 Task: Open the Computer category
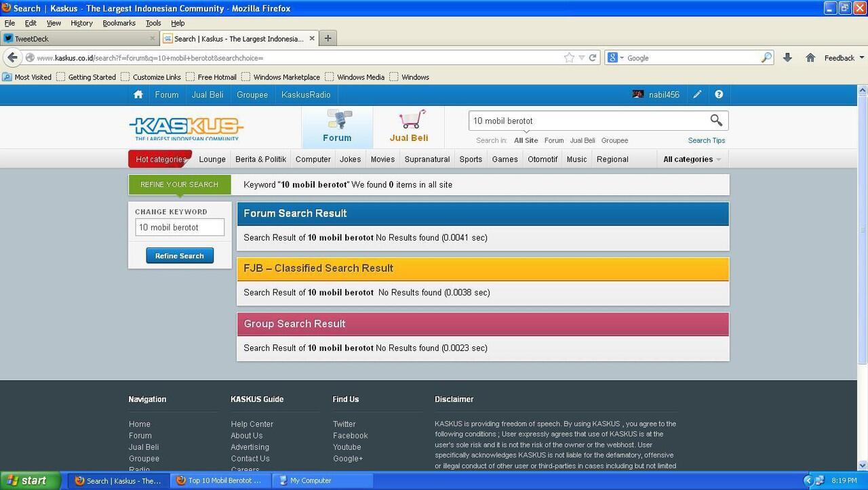click(313, 159)
